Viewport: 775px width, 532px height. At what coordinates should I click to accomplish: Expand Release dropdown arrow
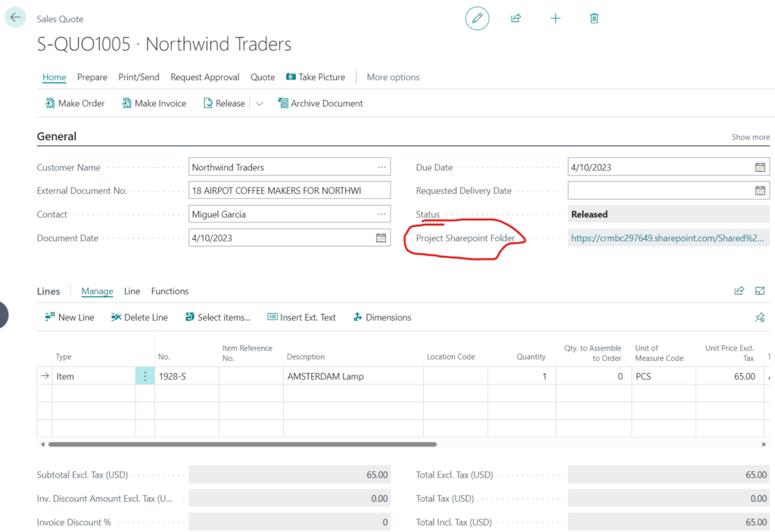[259, 104]
